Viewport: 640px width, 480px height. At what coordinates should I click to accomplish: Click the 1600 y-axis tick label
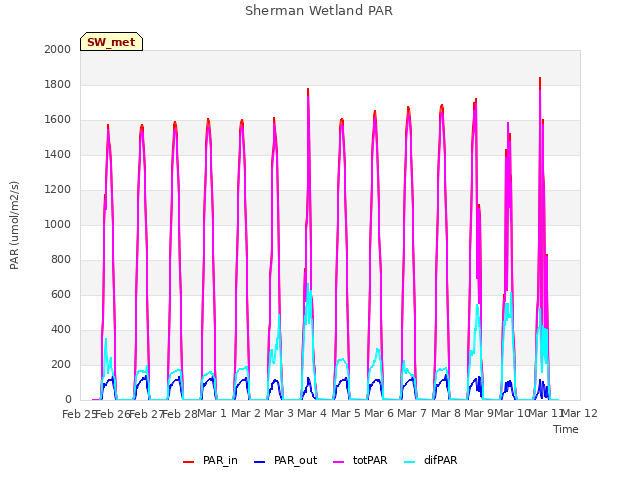[58, 120]
